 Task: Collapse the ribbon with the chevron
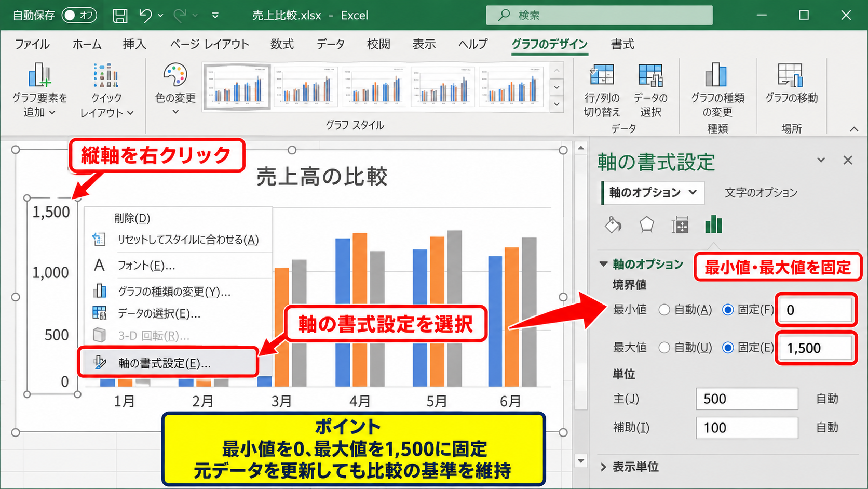tap(854, 129)
